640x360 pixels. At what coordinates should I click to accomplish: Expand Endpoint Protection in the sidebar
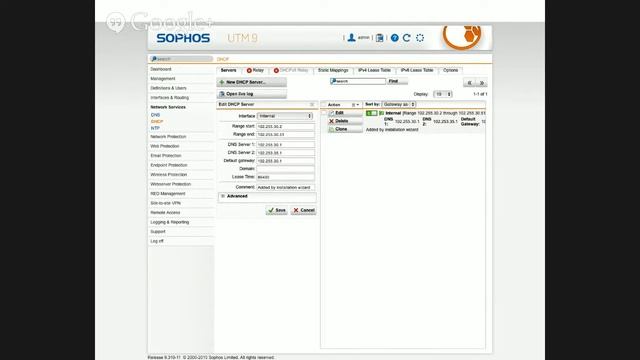coord(169,165)
